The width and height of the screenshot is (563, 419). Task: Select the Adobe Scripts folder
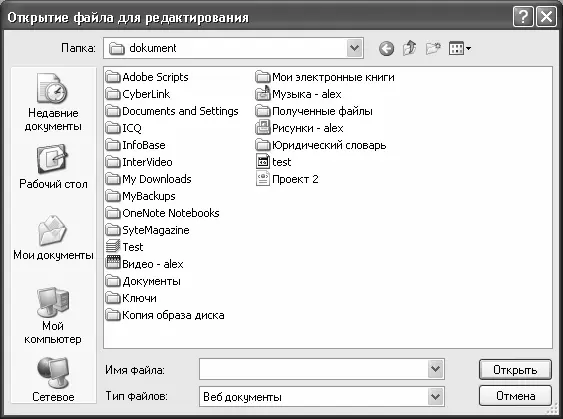[147, 77]
